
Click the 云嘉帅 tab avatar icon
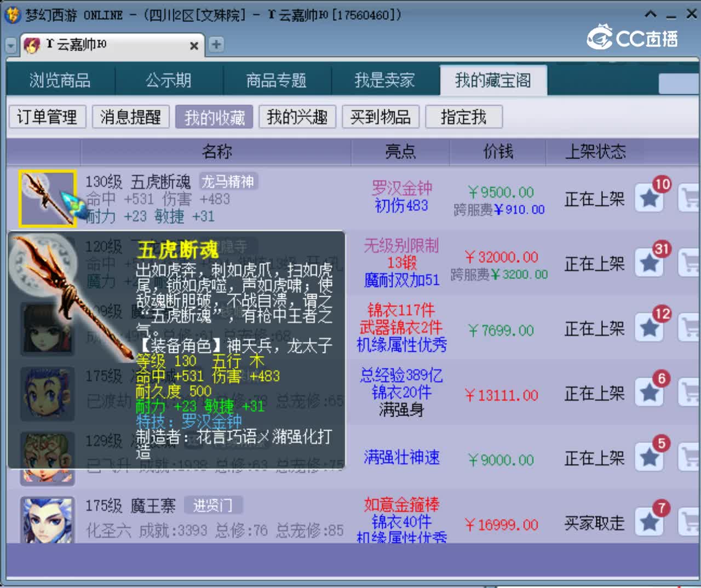pyautogui.click(x=32, y=45)
